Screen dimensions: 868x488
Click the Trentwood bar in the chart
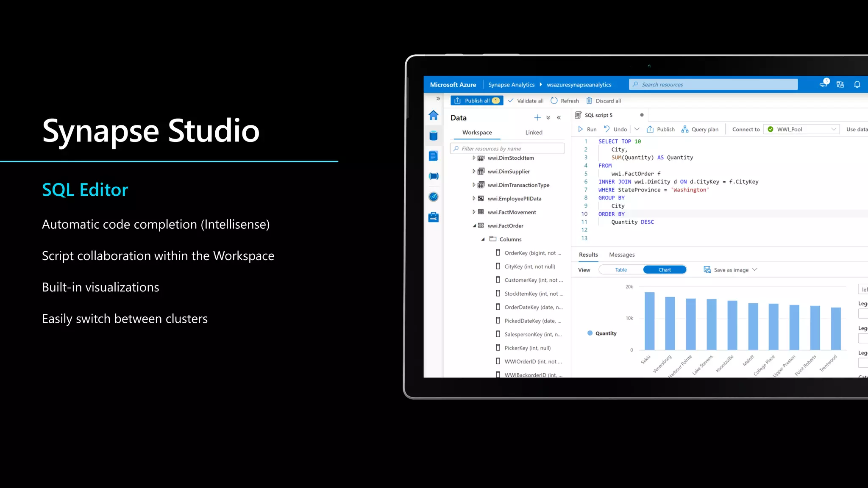tap(835, 328)
